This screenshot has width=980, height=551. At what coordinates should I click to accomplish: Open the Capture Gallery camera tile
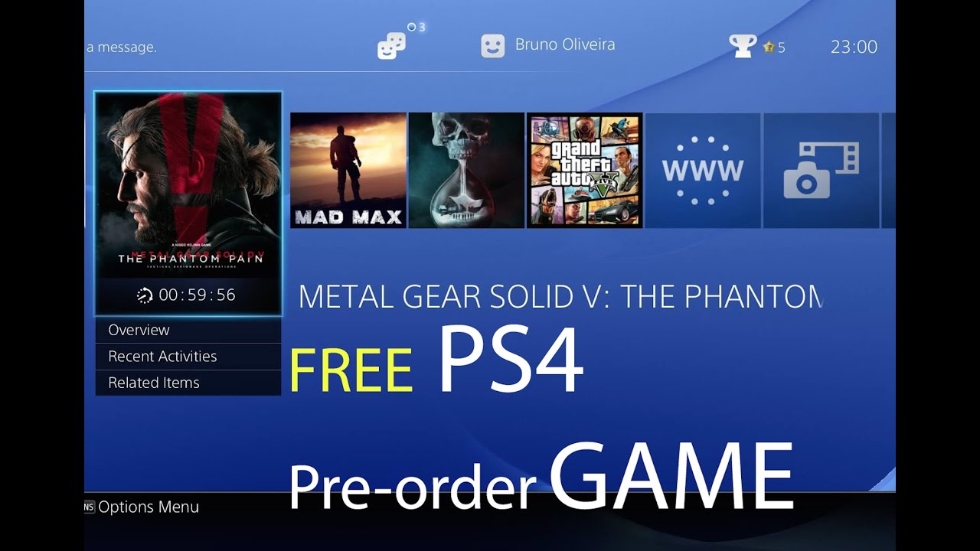[821, 171]
